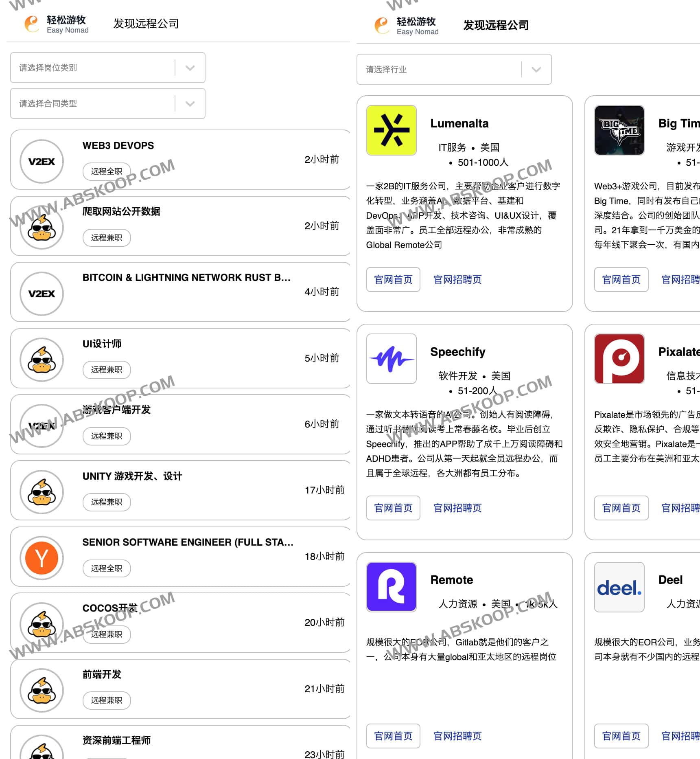Open Remote 官网招聘页 link
Screen dimensions: 700x759
coord(458,736)
